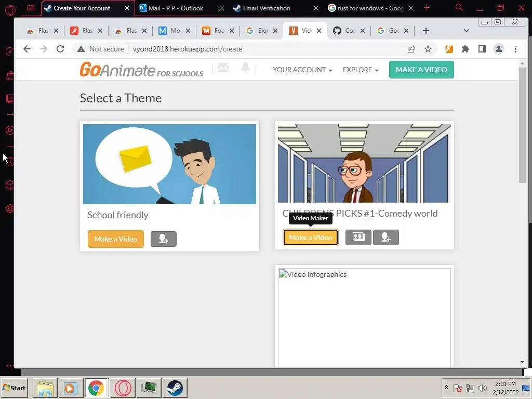Click green MAKE A VIDEO button
Viewport: 532px width, 399px height.
click(x=421, y=70)
